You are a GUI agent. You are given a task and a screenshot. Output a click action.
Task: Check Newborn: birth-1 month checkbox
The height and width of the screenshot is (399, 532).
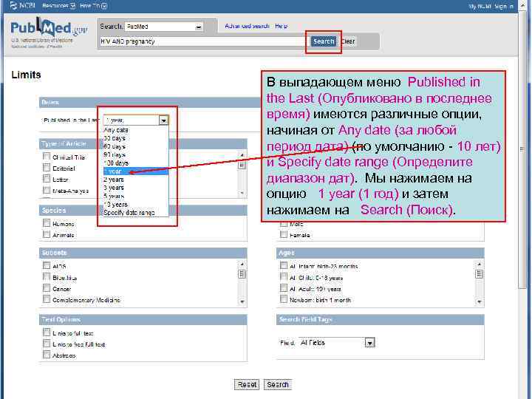284,299
